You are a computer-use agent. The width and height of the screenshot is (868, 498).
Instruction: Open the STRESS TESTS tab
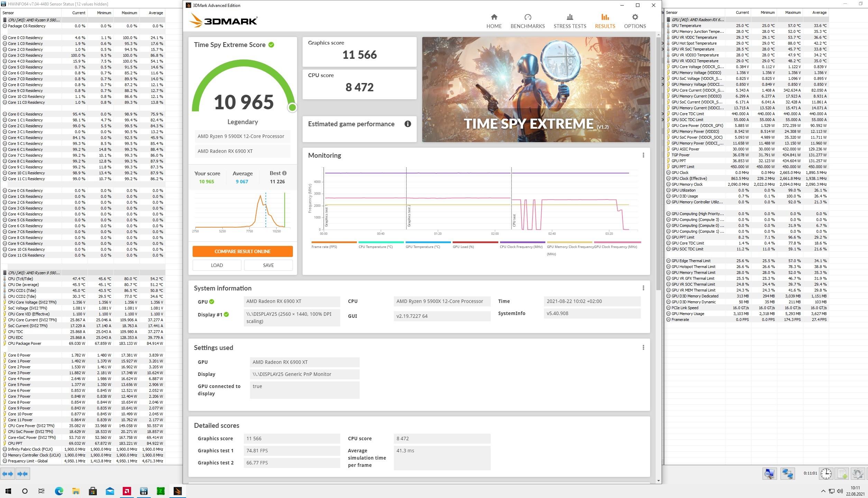click(570, 21)
